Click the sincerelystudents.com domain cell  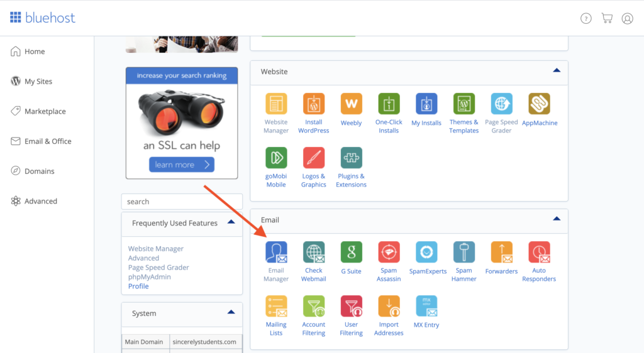pos(206,342)
